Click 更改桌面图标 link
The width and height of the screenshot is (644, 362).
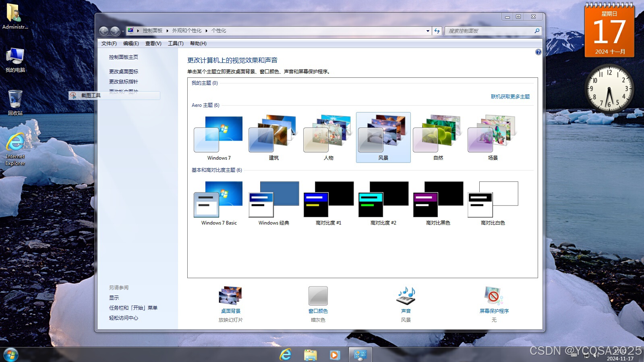tap(123, 72)
